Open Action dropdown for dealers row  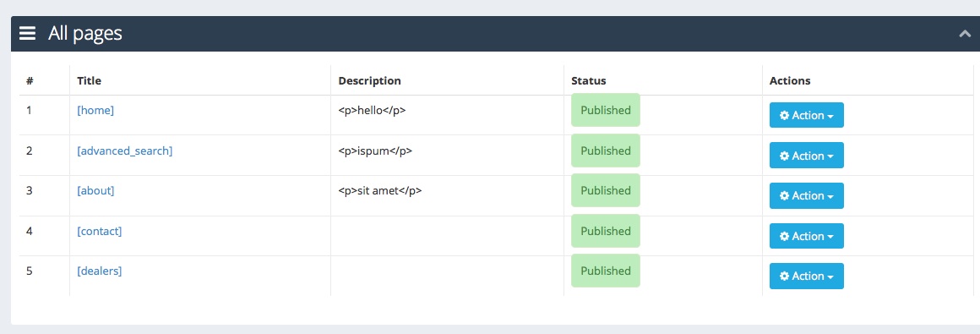pyautogui.click(x=806, y=276)
